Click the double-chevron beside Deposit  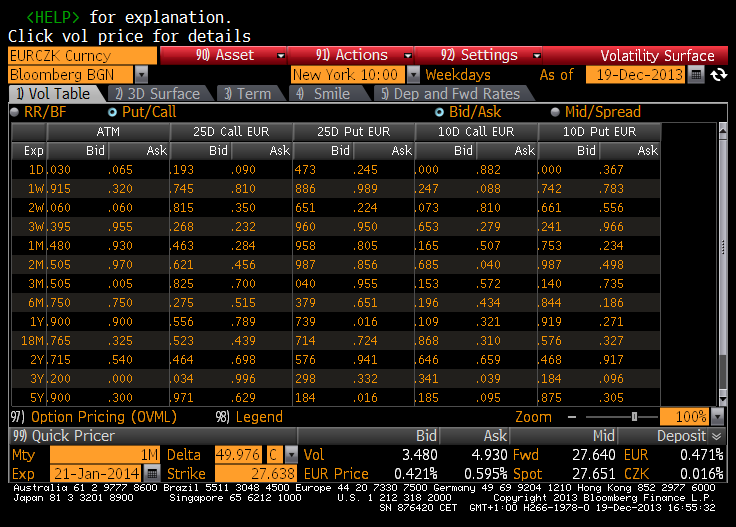[x=716, y=436]
